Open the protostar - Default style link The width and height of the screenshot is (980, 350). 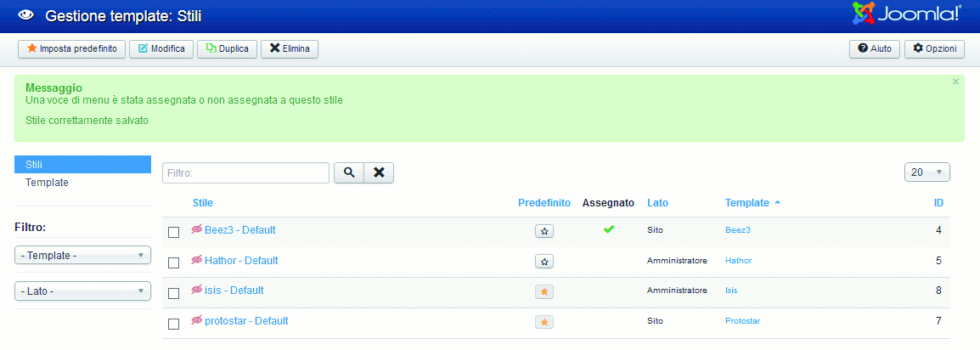(246, 320)
